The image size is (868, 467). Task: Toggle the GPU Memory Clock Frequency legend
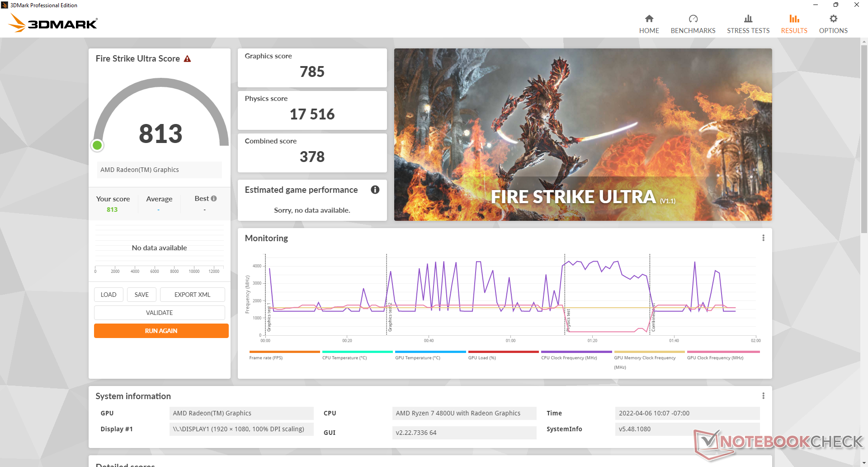649,360
